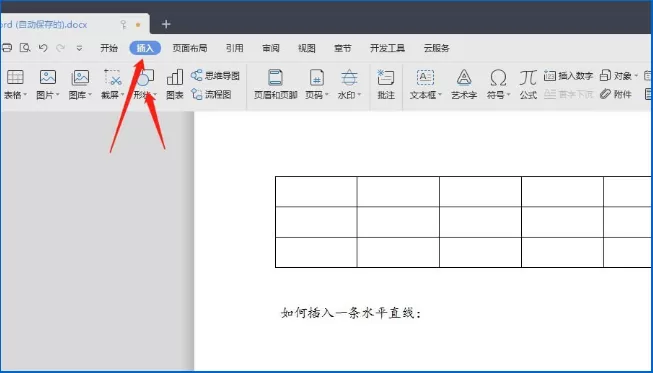Click the first cell of the table

[x=316, y=191]
